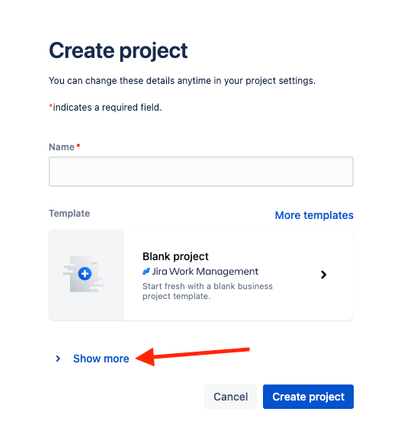Click the project settings hint text
Viewport: 410px width, 444px height.
[182, 81]
